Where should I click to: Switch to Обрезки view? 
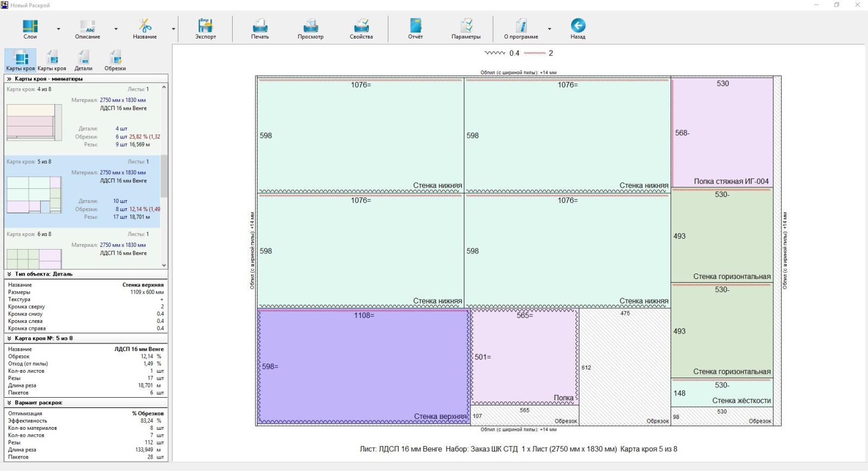click(115, 60)
